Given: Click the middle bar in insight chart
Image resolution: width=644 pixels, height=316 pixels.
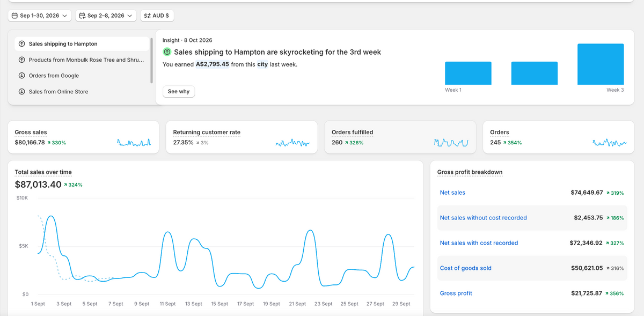Looking at the screenshot, I should pos(535,73).
